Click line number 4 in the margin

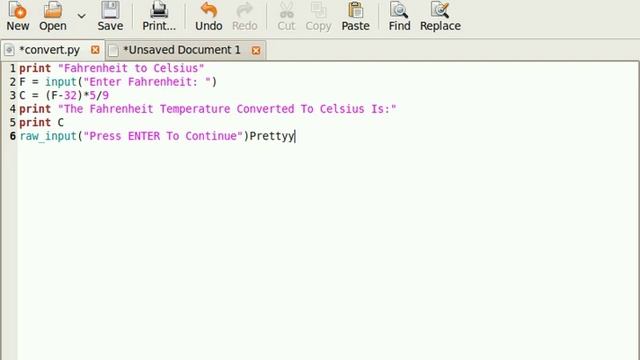coord(13,109)
